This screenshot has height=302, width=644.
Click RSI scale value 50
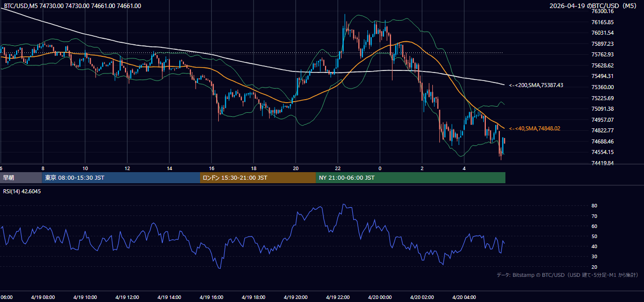[x=594, y=236]
